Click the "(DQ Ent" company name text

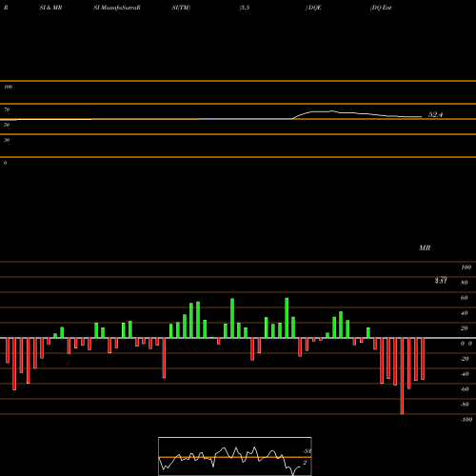[381, 8]
